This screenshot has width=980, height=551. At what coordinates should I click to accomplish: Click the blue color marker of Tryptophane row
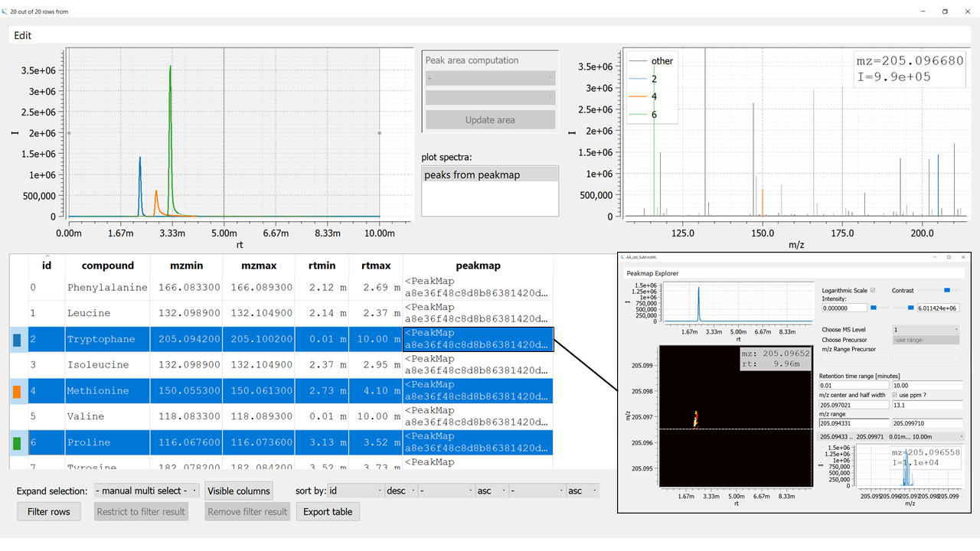coord(17,340)
